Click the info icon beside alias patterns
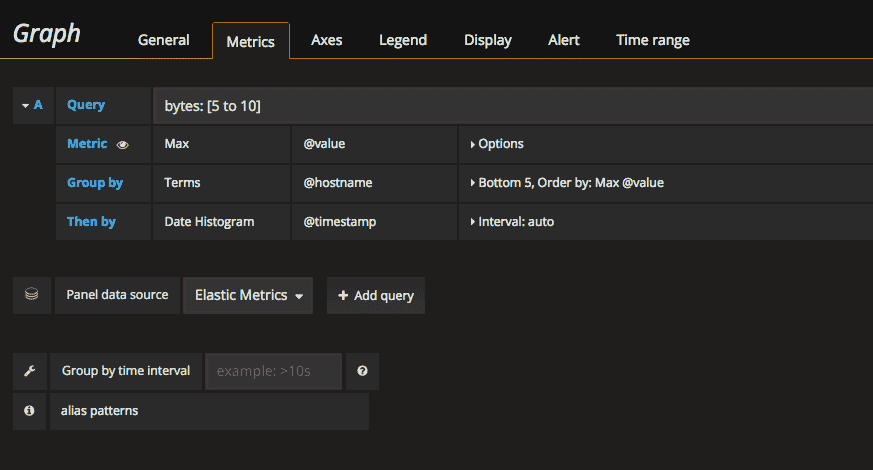Viewport: 873px width, 470px height. (30, 411)
